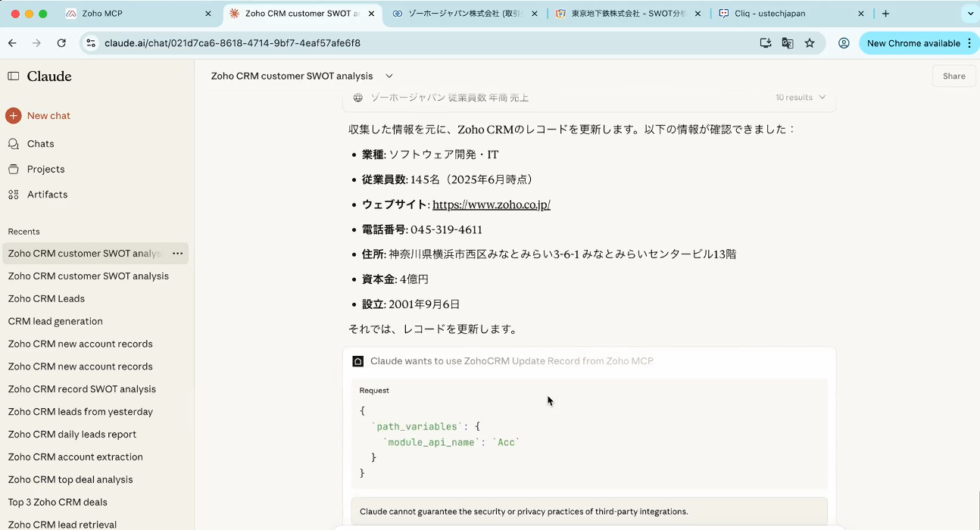Click the translate page icon
Viewport: 980px width, 530px height.
[x=788, y=43]
